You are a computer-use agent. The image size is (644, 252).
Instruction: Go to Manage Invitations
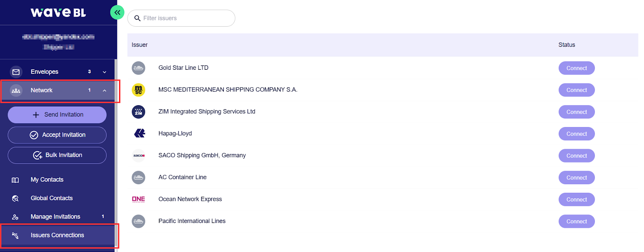56,217
